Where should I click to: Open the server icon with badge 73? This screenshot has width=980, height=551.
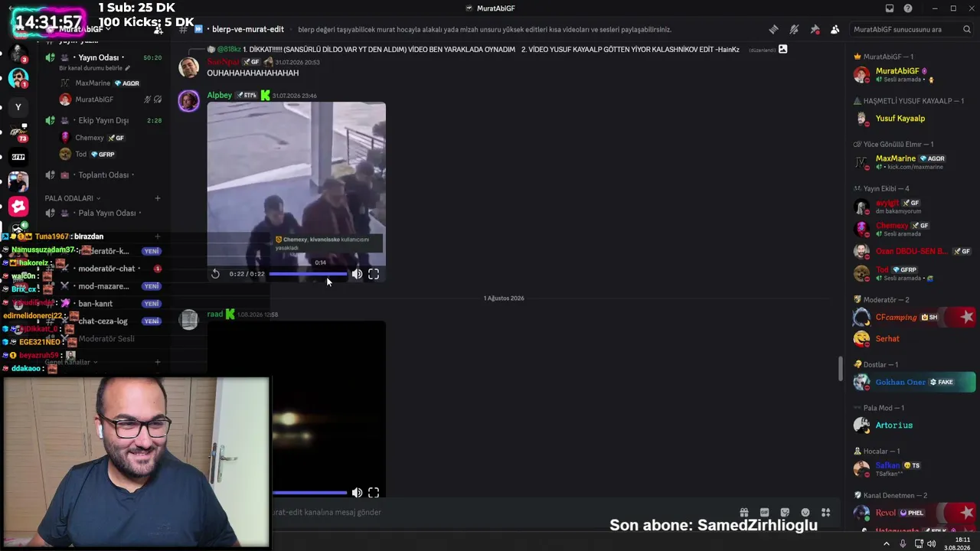18,132
